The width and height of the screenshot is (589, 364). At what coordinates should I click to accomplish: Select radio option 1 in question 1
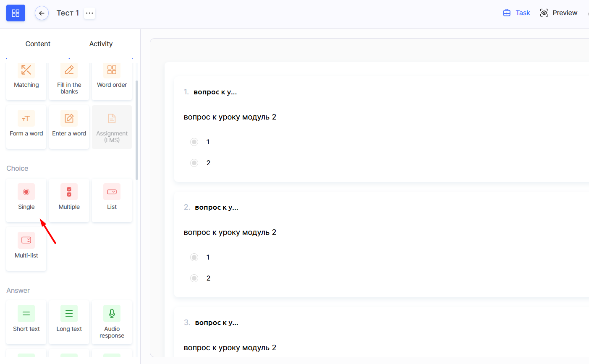[x=194, y=142]
